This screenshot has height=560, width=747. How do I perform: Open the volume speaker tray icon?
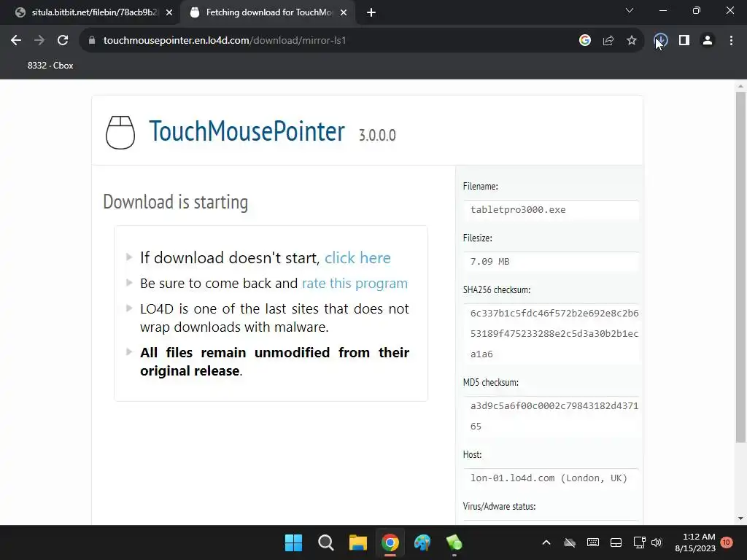point(657,542)
